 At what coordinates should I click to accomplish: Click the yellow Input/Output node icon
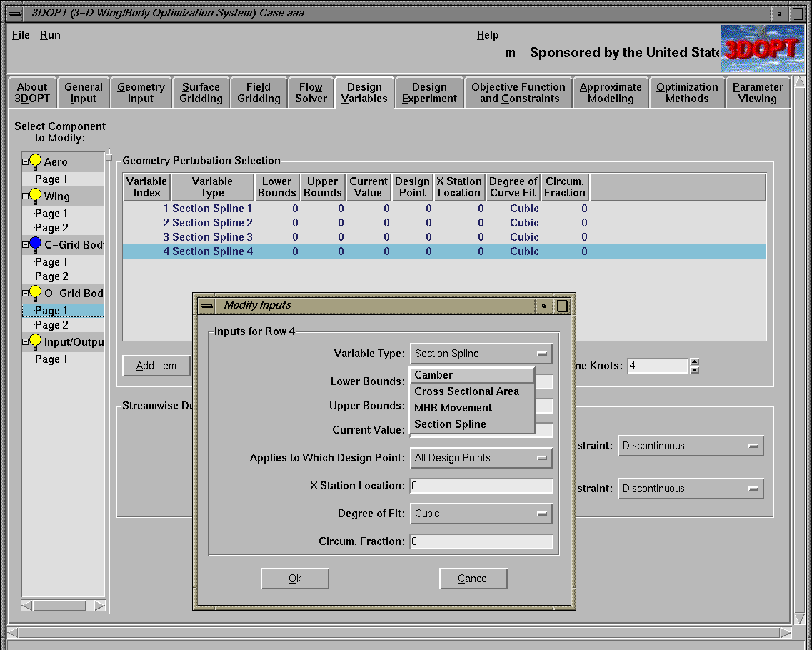click(35, 341)
